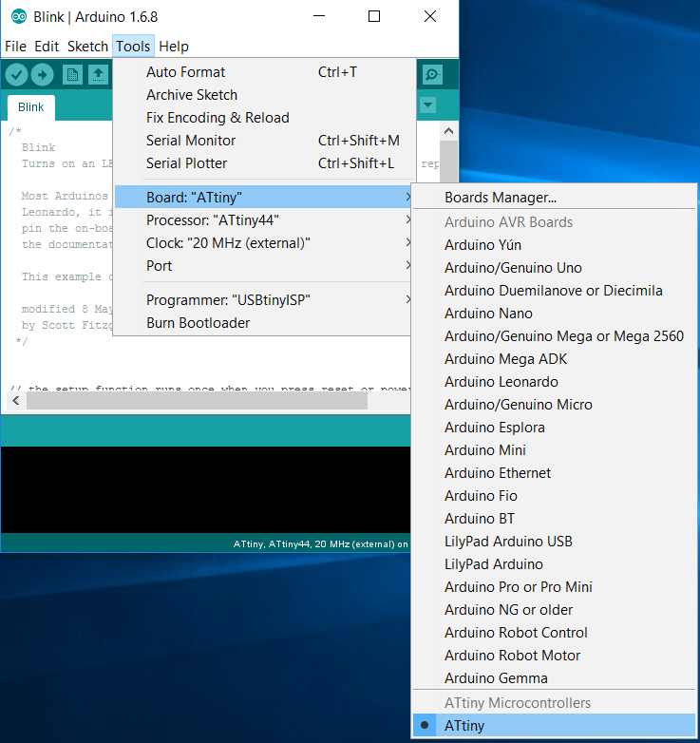Close the Arduino window

coord(430,16)
